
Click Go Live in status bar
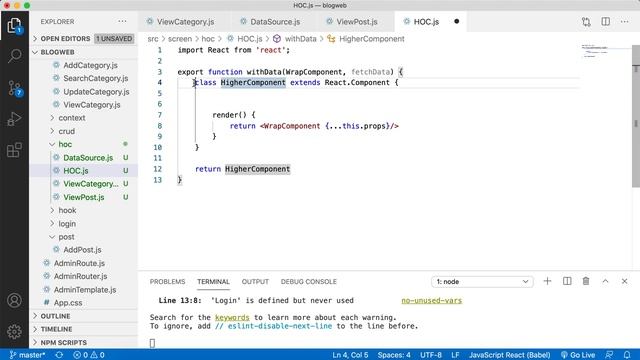click(x=578, y=355)
